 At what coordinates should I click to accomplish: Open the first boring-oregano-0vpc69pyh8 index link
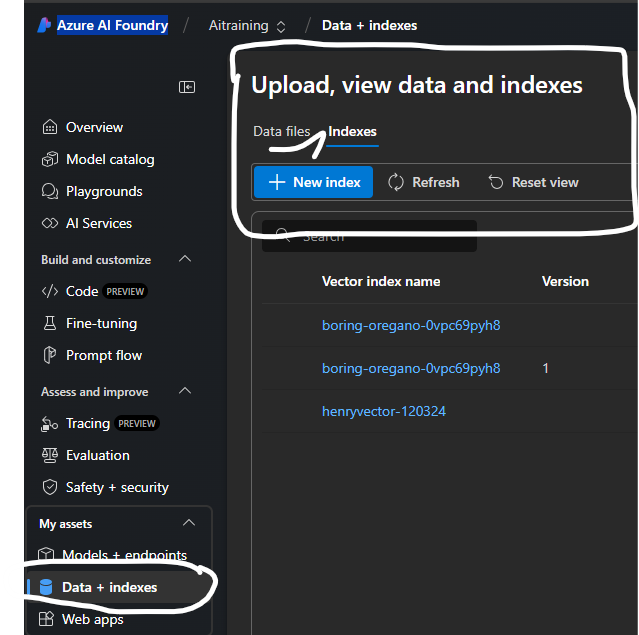411,325
